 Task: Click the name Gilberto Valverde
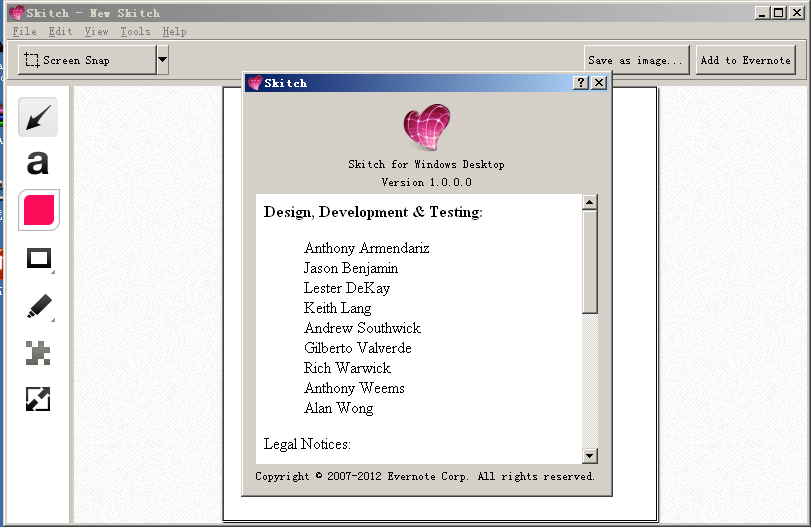tap(357, 348)
